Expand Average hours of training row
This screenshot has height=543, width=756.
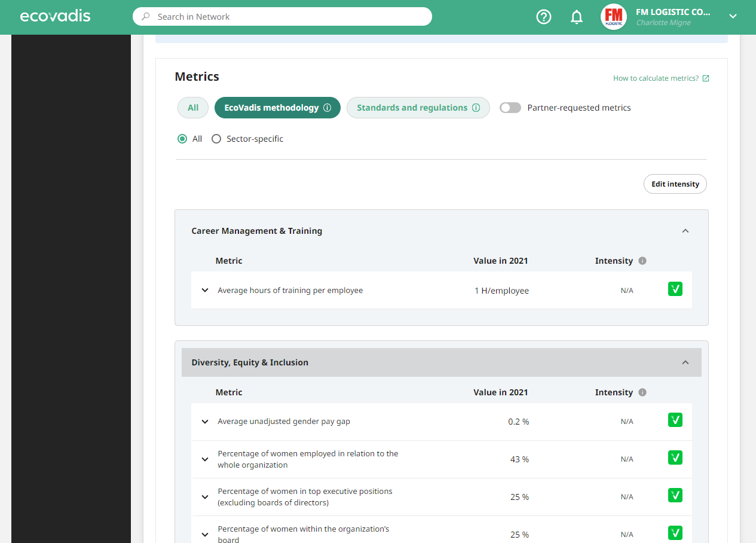tap(205, 290)
